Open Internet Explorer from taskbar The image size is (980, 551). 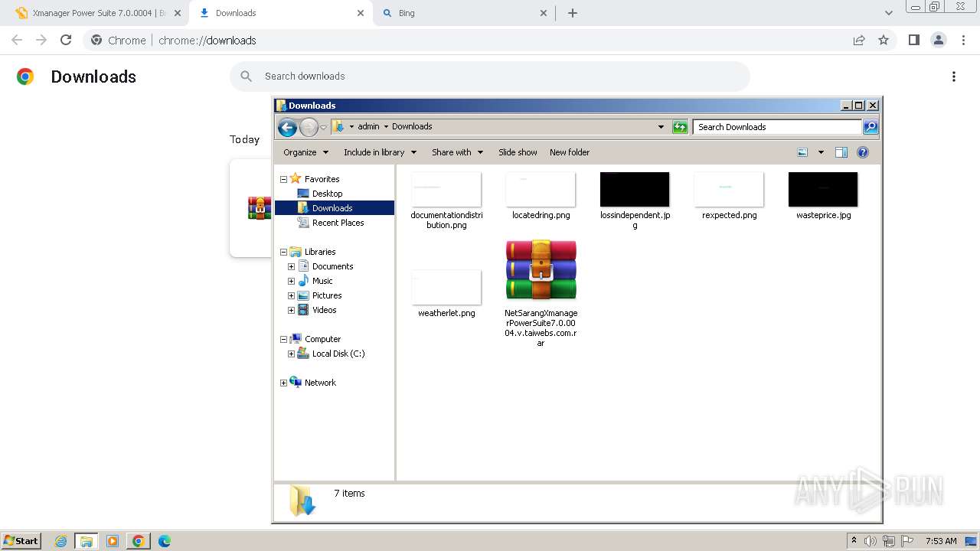click(x=60, y=541)
